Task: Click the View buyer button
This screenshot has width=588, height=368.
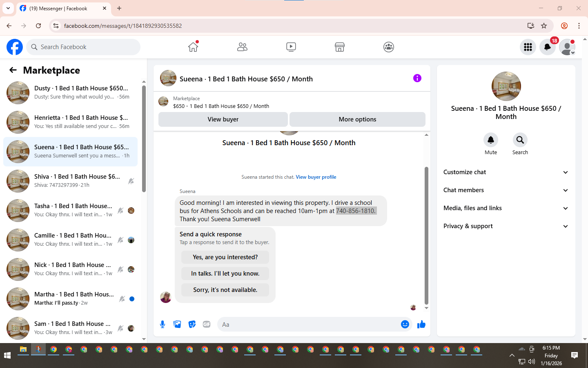Action: coord(223,119)
